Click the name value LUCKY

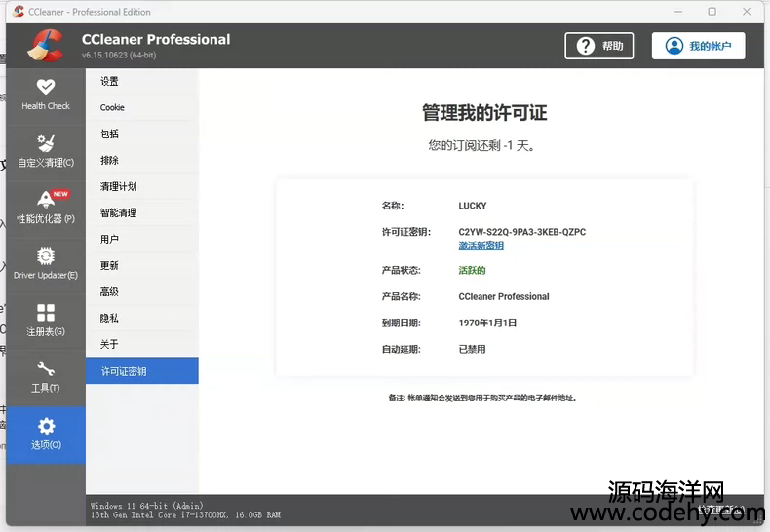(473, 206)
